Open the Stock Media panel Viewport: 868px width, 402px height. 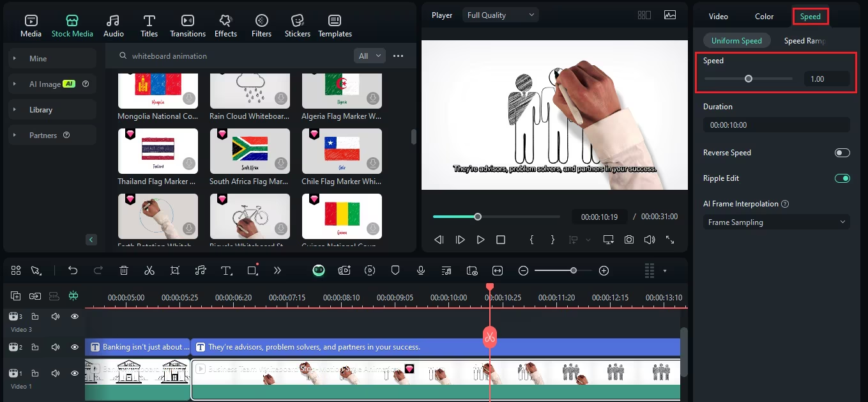coord(72,24)
